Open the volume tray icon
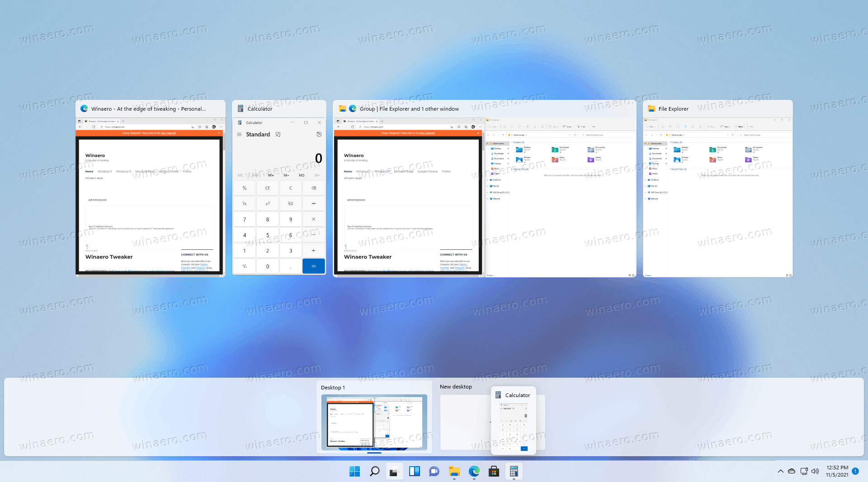 (x=815, y=471)
